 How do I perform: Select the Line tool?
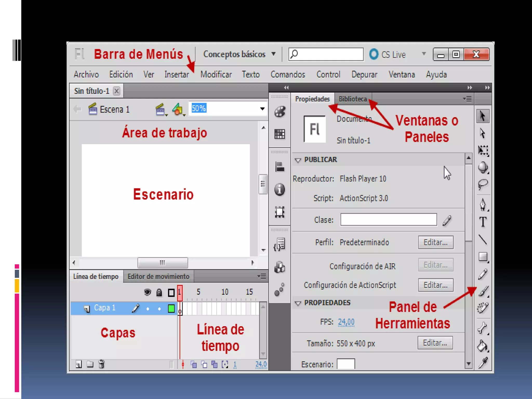click(483, 240)
